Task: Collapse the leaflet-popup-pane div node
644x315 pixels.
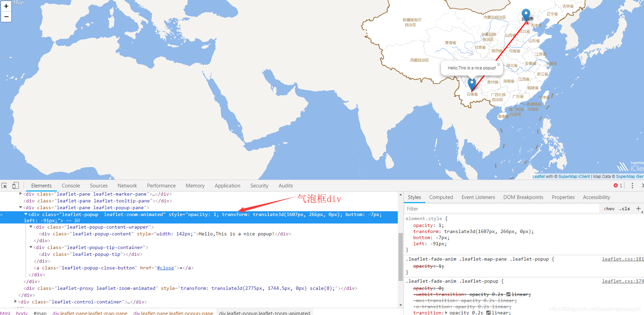Action: click(x=20, y=207)
